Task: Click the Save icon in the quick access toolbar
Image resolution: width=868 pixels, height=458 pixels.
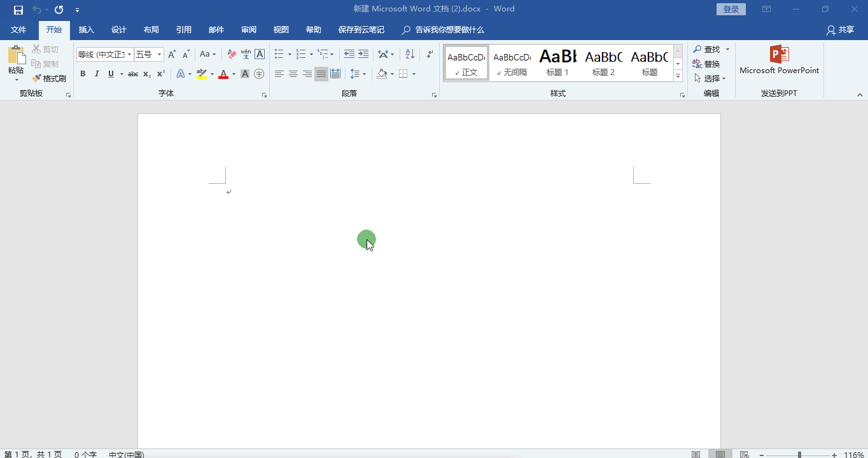Action: pyautogui.click(x=18, y=10)
